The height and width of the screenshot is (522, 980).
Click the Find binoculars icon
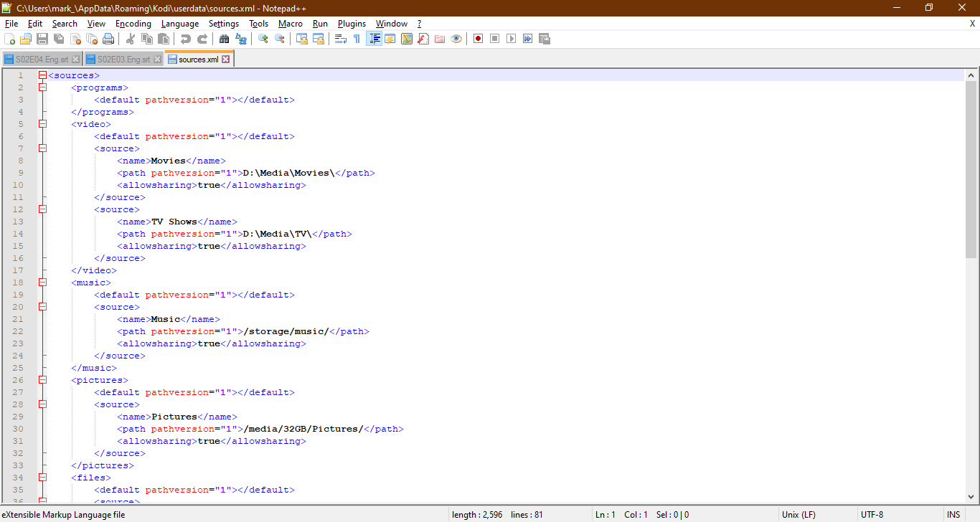(225, 39)
